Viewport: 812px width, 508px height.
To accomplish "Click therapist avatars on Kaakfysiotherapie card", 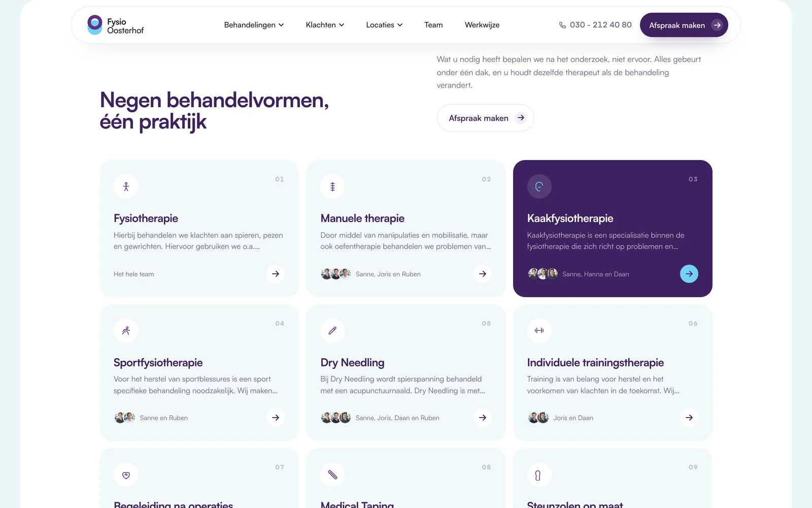I will click(543, 274).
